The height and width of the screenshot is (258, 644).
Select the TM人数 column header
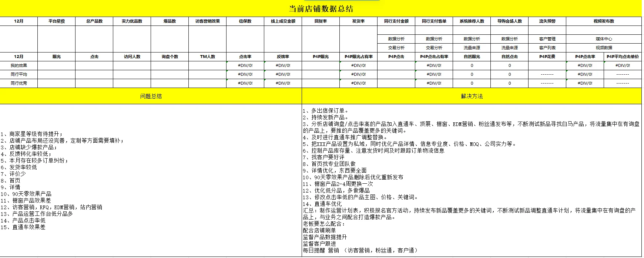pyautogui.click(x=208, y=57)
